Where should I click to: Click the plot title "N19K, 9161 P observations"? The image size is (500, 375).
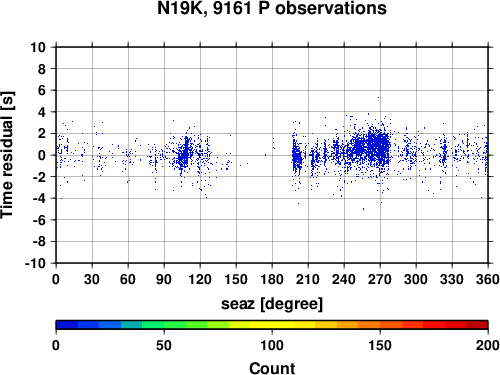[x=272, y=8]
